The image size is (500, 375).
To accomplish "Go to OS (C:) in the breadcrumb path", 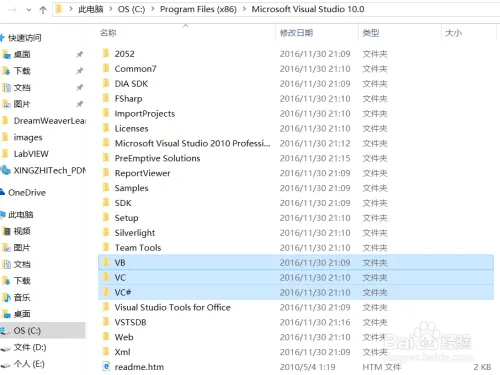I will 131,9.
